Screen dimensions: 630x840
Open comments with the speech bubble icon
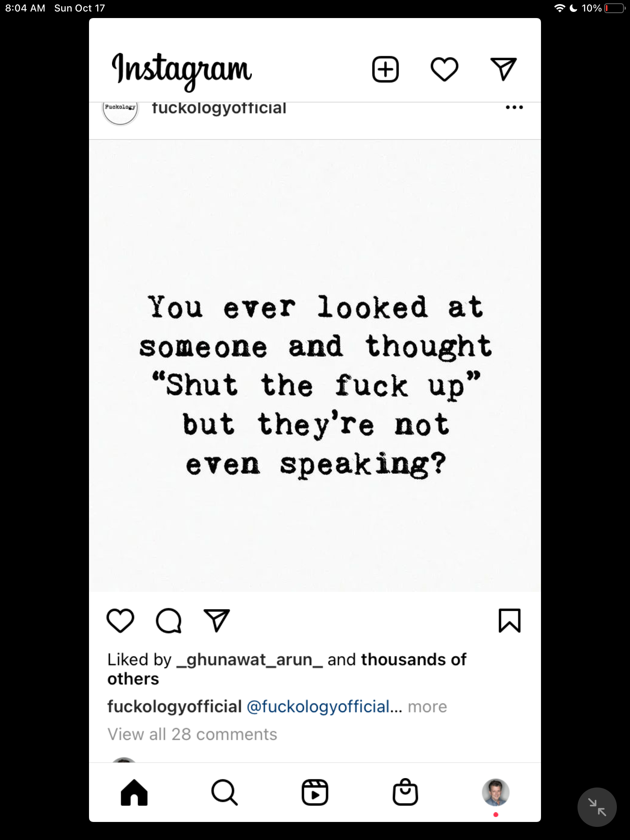169,620
